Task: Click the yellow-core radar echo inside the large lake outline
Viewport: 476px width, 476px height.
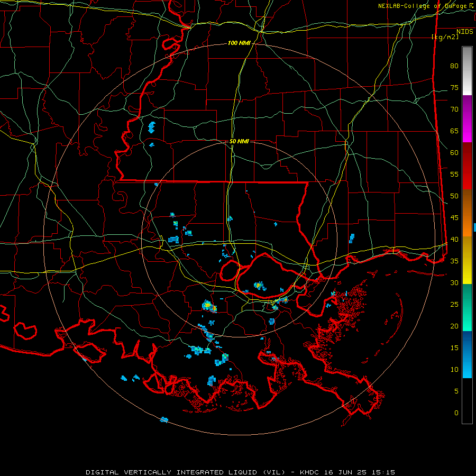Action: (260, 286)
